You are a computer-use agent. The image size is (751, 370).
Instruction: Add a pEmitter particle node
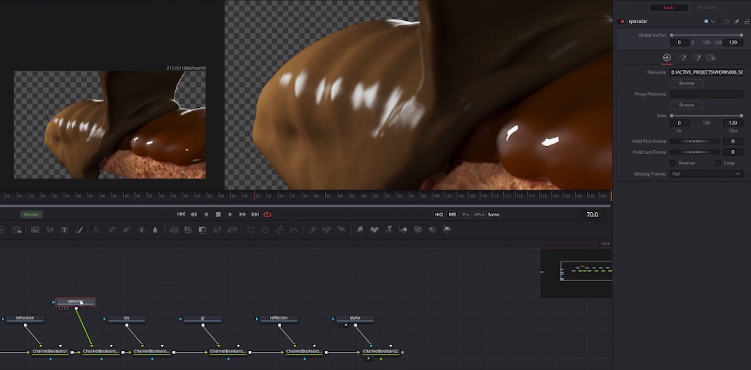pyautogui.click(x=313, y=230)
